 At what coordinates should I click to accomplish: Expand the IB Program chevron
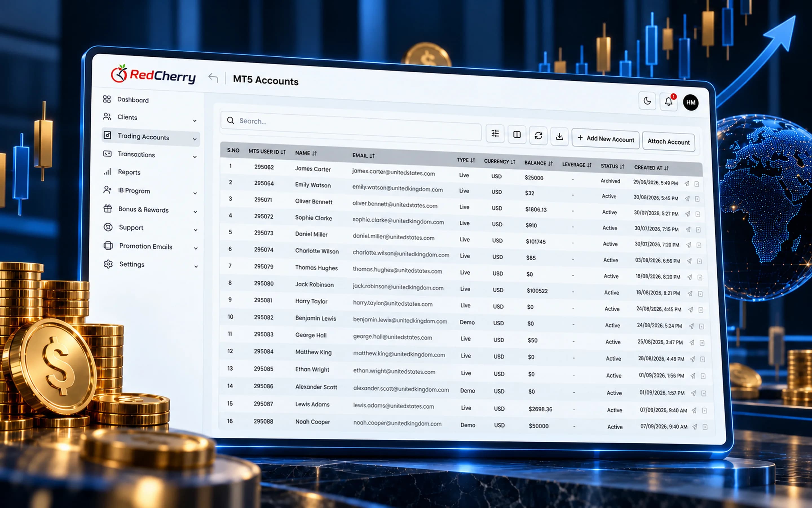pyautogui.click(x=195, y=193)
